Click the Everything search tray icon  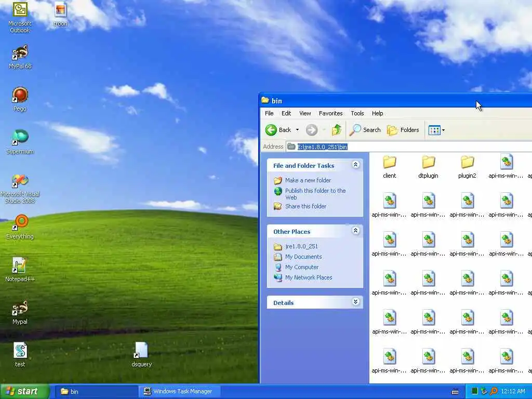tap(494, 392)
